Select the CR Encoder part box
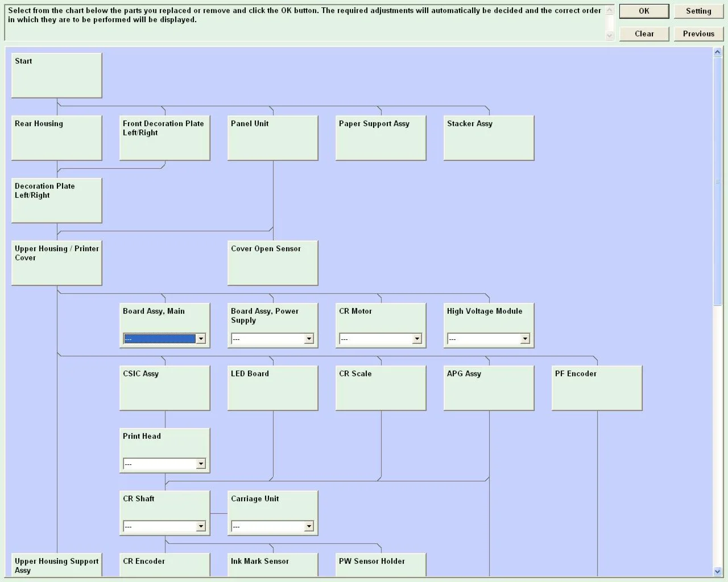The image size is (728, 582). pyautogui.click(x=165, y=565)
